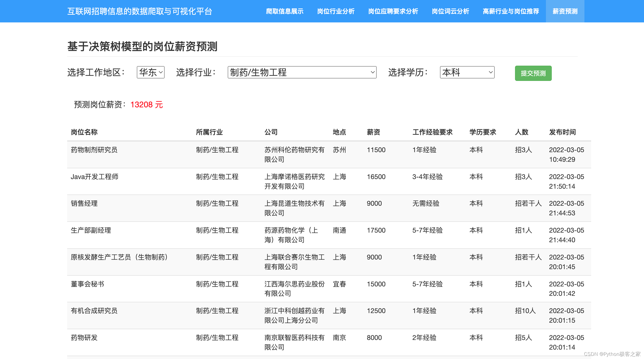The height and width of the screenshot is (359, 644).
Task: Click the predicted salary 13208 元 text
Action: pos(146,105)
